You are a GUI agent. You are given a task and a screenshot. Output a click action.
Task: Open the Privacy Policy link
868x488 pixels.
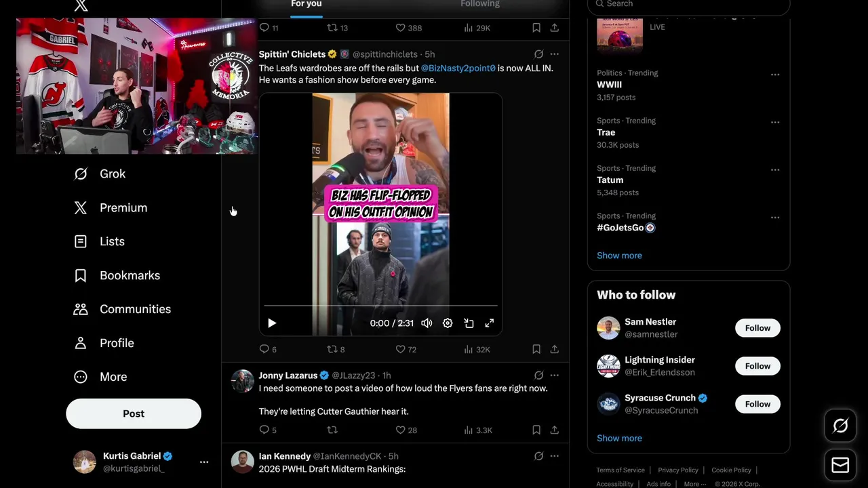tap(678, 470)
